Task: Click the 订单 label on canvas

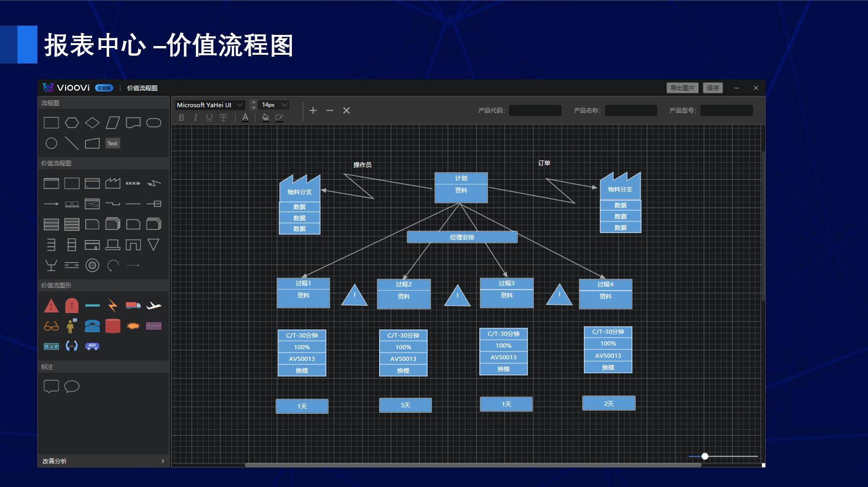Action: coord(544,163)
